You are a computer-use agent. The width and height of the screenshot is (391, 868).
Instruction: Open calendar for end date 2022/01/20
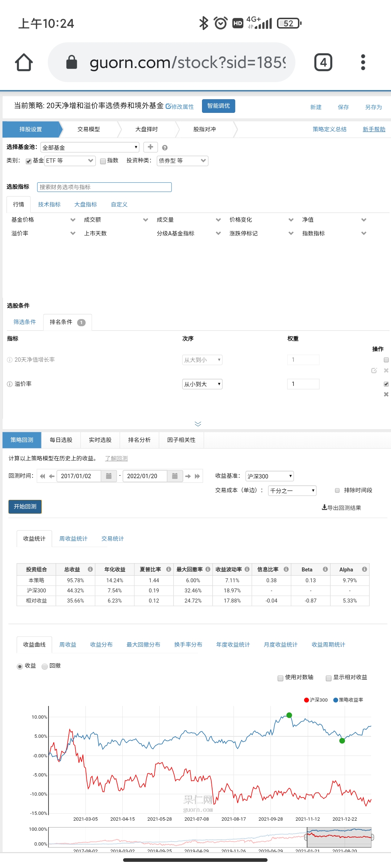tap(175, 476)
